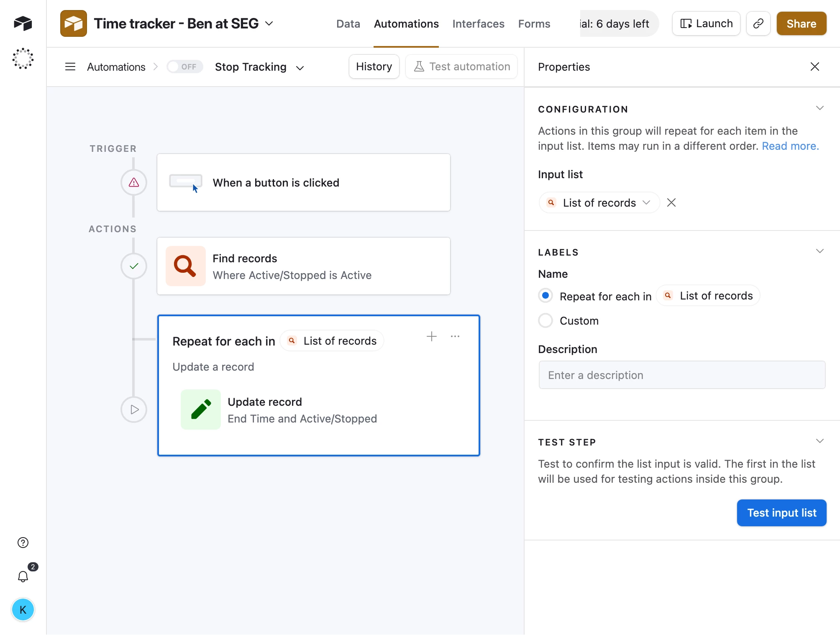The image size is (840, 635).
Task: Select the Custom name radio button
Action: point(545,321)
